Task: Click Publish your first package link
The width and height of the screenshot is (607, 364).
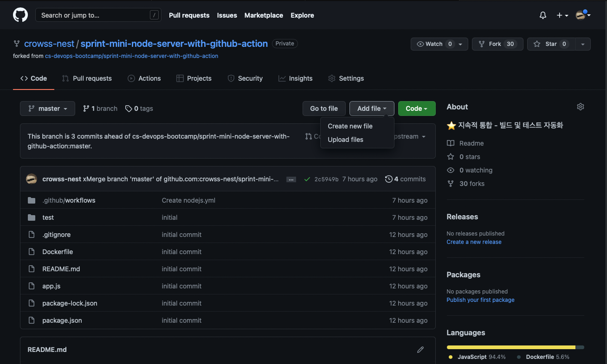Action: click(x=480, y=300)
